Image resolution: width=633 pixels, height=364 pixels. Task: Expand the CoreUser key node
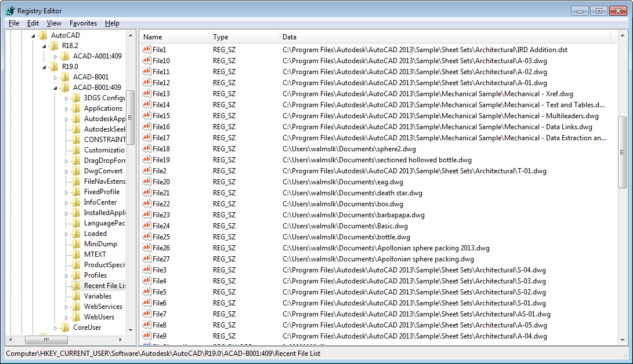[56, 328]
